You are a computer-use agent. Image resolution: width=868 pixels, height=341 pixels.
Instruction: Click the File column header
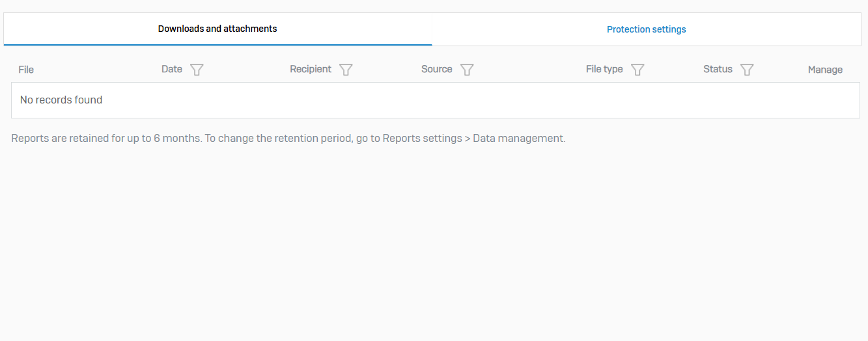pos(26,70)
